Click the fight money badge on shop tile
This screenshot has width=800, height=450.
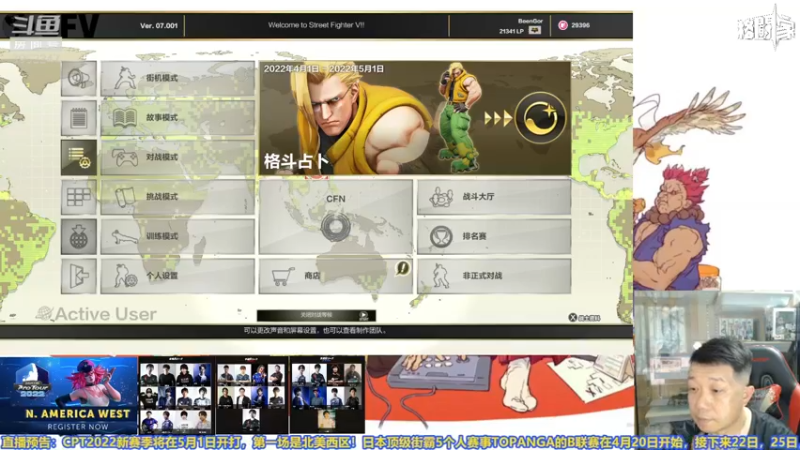pos(403,268)
